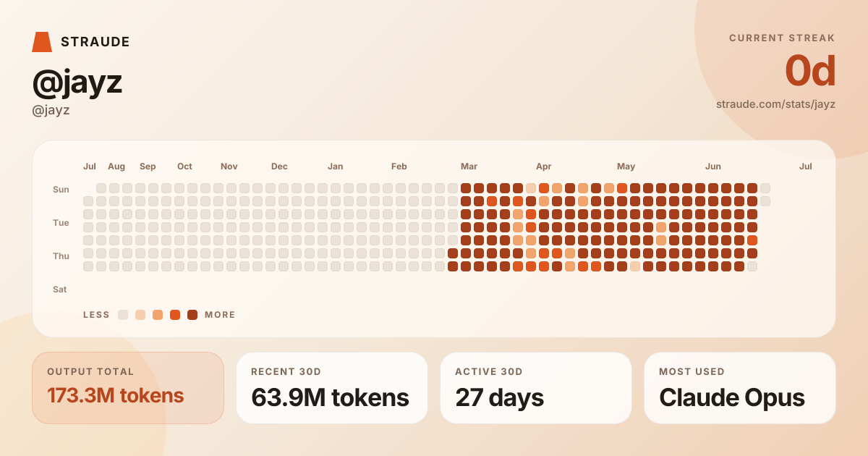Click the Mar month label on heatmap
Viewport: 868px width, 456px height.
coord(469,166)
